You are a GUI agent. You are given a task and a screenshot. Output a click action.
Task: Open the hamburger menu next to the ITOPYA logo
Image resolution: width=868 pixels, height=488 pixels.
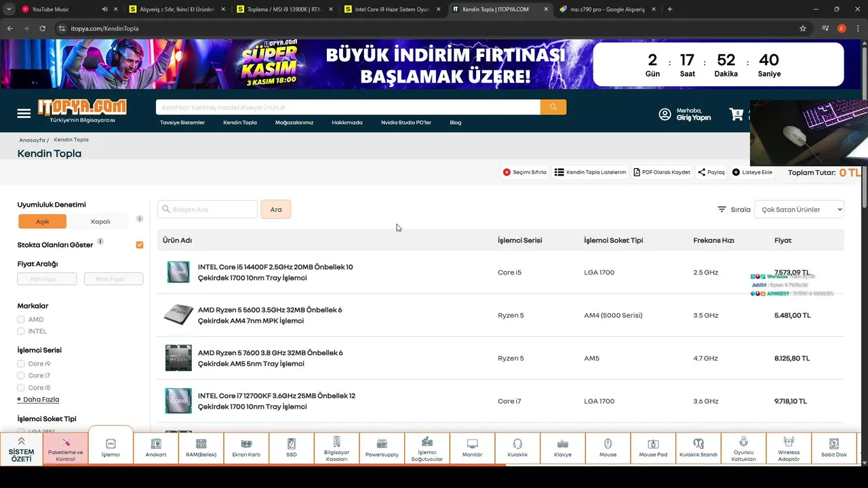coord(24,113)
